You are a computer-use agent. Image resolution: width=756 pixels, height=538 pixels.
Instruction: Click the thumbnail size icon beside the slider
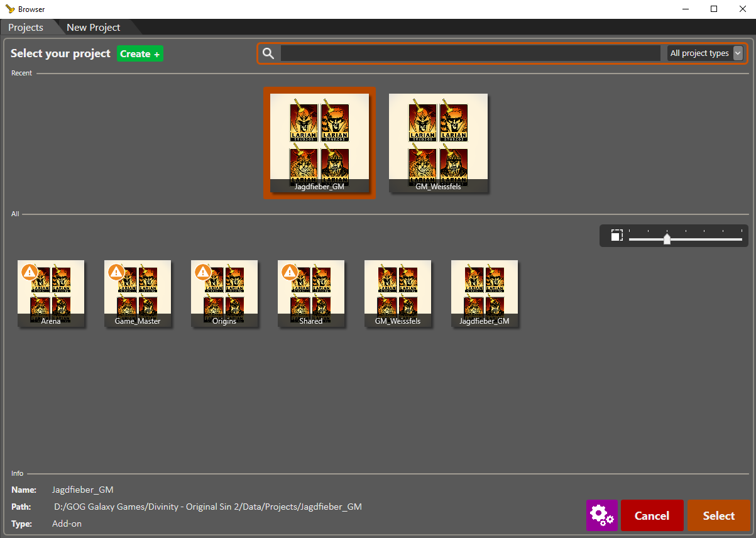coord(616,236)
